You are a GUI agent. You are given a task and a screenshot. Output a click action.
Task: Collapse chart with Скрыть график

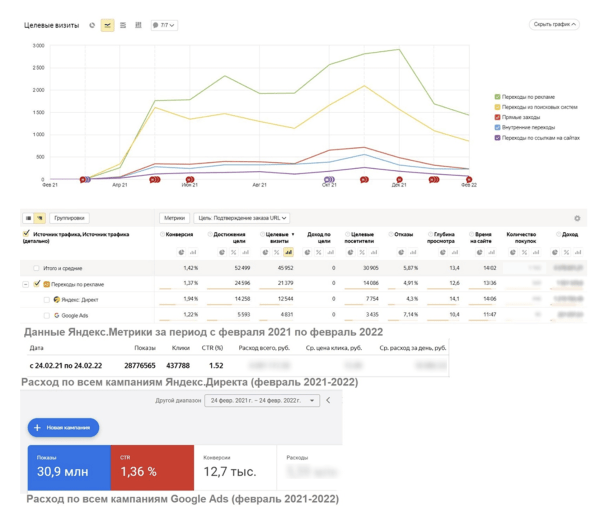tap(554, 24)
